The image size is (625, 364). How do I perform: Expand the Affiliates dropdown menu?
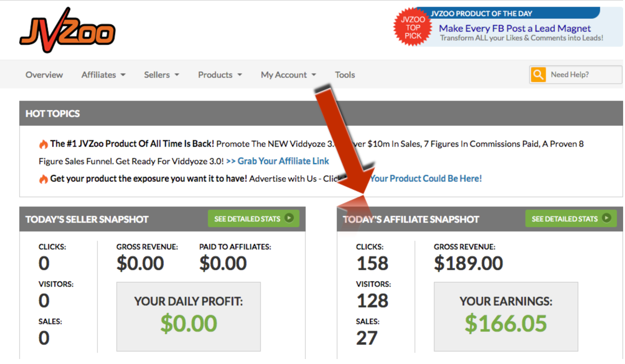click(103, 75)
